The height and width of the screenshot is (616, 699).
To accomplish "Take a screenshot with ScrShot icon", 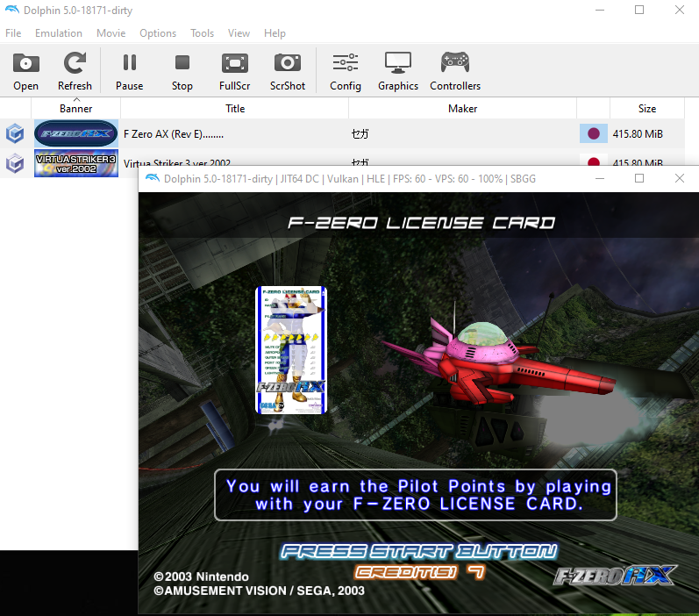I will pyautogui.click(x=287, y=71).
